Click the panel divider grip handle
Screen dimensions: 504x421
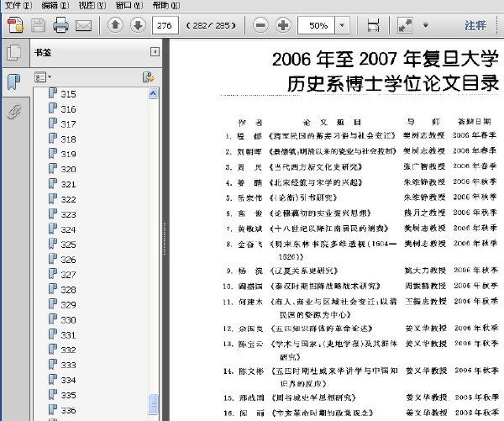165,238
